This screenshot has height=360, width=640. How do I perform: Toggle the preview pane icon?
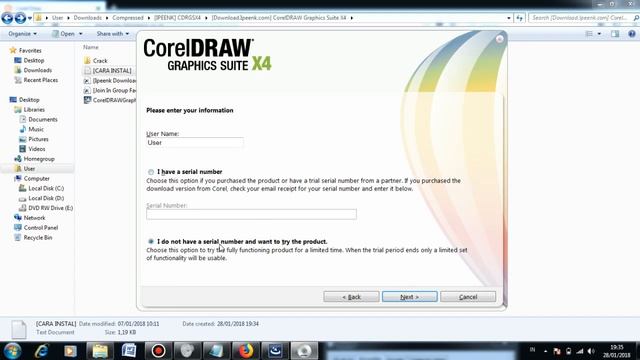pyautogui.click(x=615, y=34)
